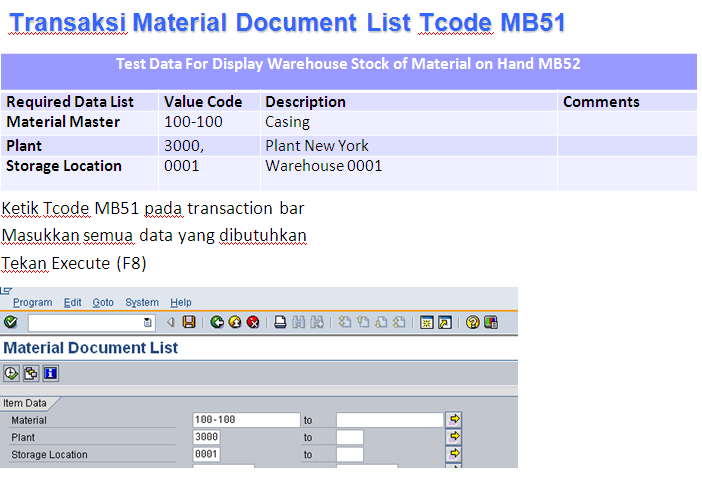This screenshot has width=702, height=482.
Task: Open Multiple Selection arrow for Storage Location
Action: (454, 454)
